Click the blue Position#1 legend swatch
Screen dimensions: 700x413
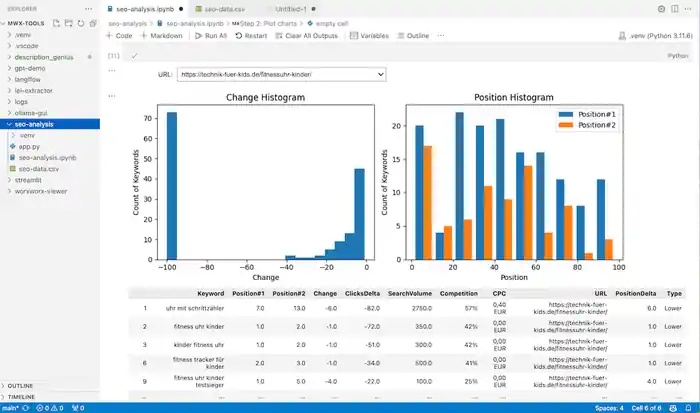(x=566, y=114)
